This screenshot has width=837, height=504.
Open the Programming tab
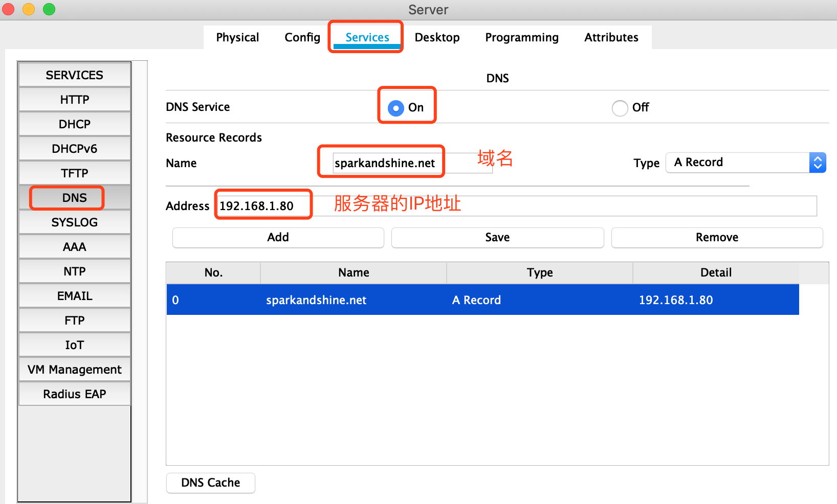point(521,37)
